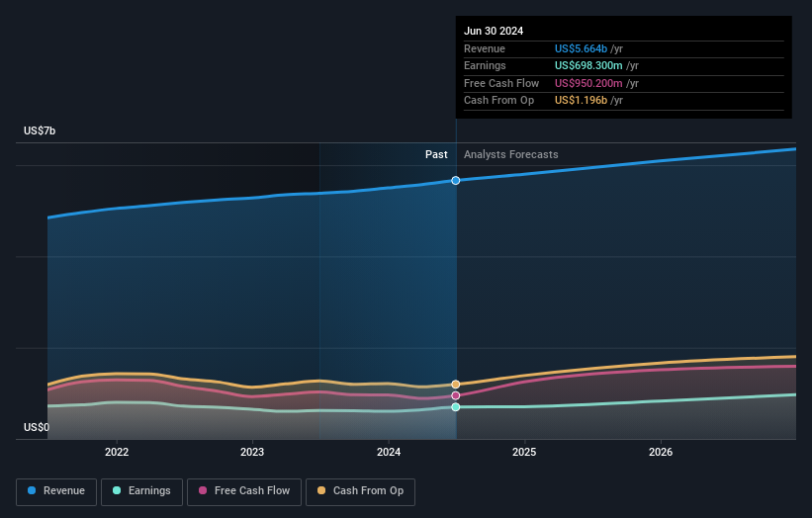Click the US$0 y-axis label
Viewport: 812px width, 518px height.
[x=37, y=427]
